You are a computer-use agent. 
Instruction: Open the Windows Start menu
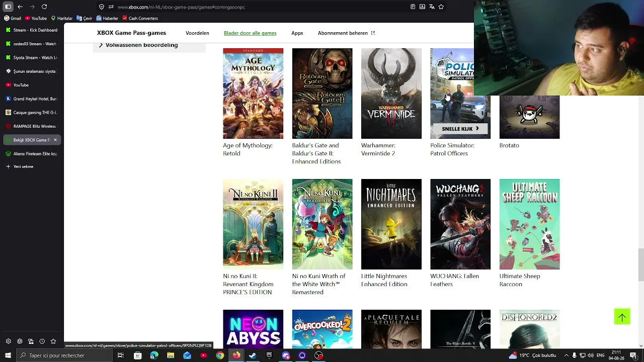8,355
